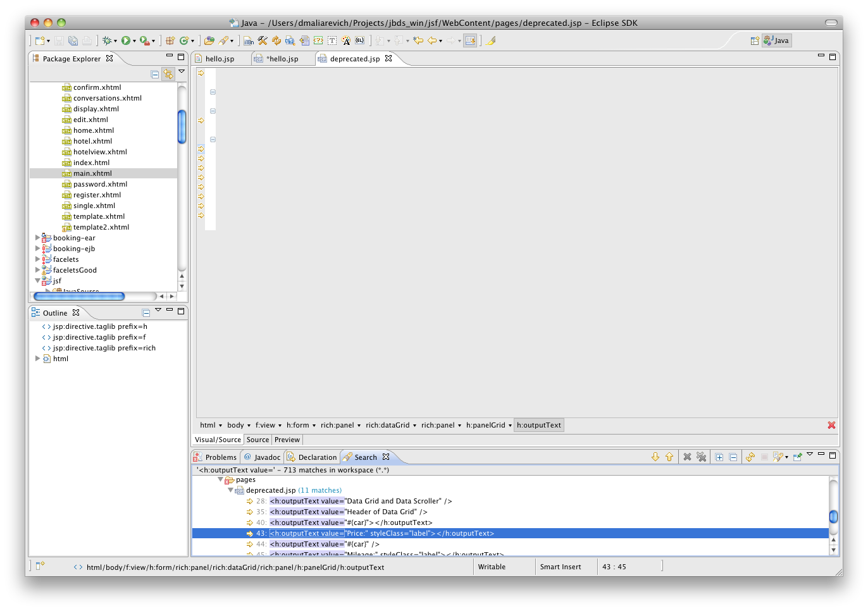The width and height of the screenshot is (868, 611).
Task: Click the Run button in the toolbar
Action: [126, 40]
